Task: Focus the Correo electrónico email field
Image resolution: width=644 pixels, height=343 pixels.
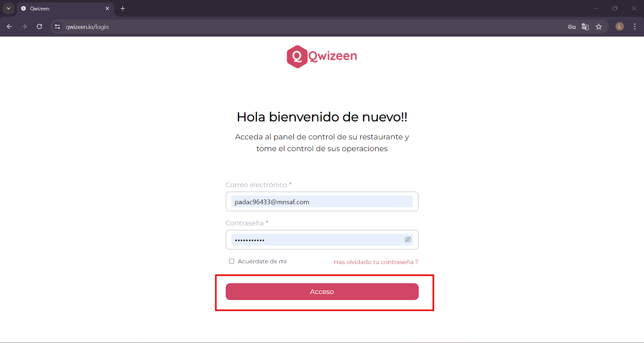Action: point(322,202)
